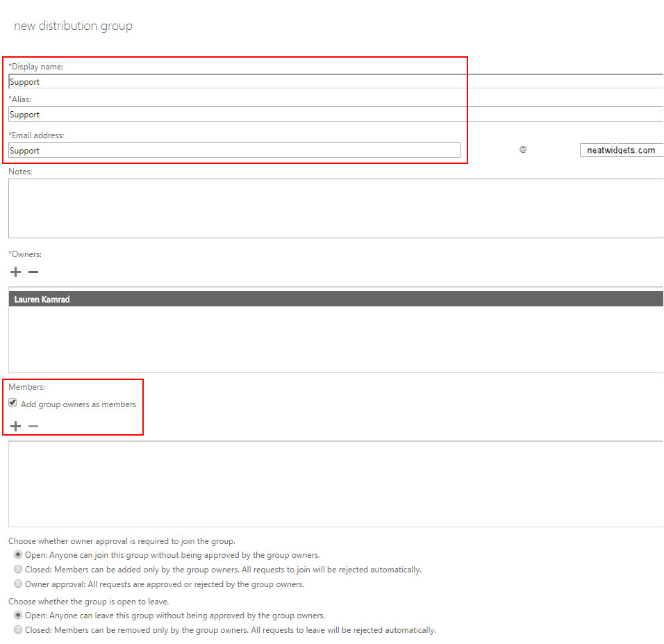Select Lauren Kamrad in the owners list
Viewport: 664px width, 644px height.
[x=335, y=299]
